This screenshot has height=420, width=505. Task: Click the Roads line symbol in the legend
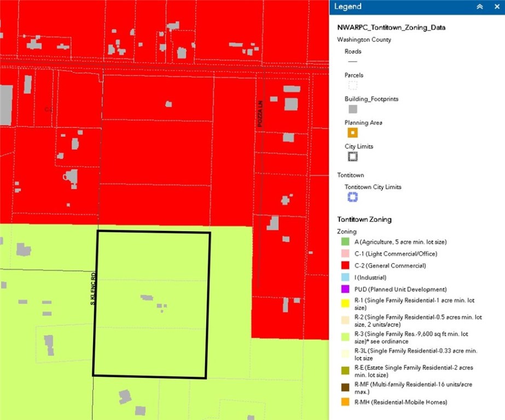352,61
